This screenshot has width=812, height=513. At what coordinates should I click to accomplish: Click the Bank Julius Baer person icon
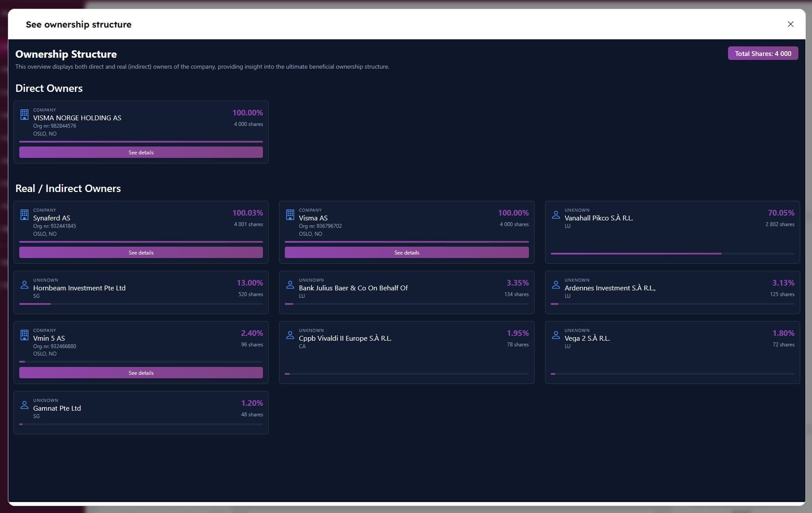(290, 285)
